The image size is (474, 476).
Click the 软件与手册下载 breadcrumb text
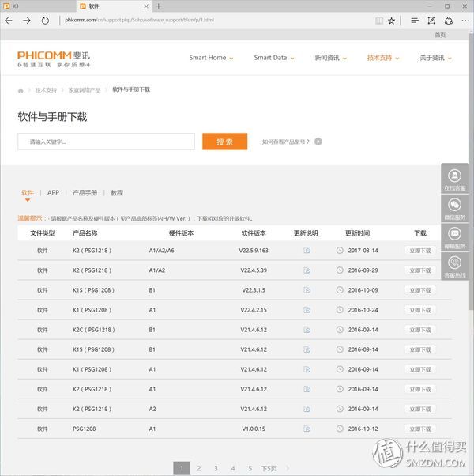(x=131, y=89)
